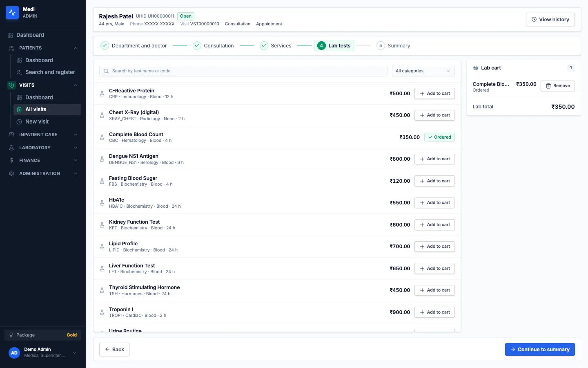
Task: Click Continue to summary
Action: click(540, 350)
